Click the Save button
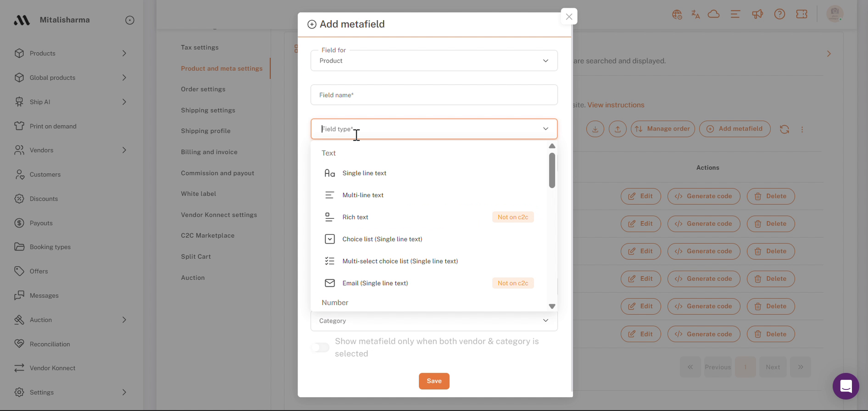The width and height of the screenshot is (868, 411). [x=434, y=381]
